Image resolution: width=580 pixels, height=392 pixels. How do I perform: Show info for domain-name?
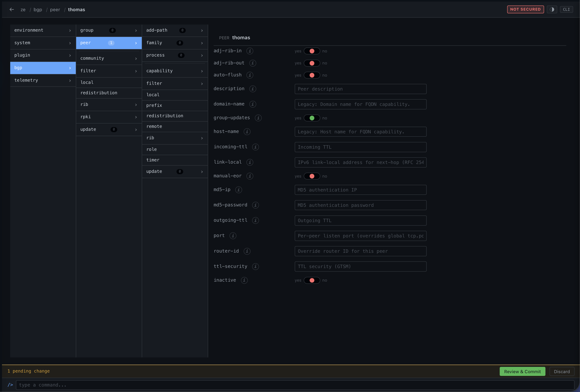[x=252, y=104]
